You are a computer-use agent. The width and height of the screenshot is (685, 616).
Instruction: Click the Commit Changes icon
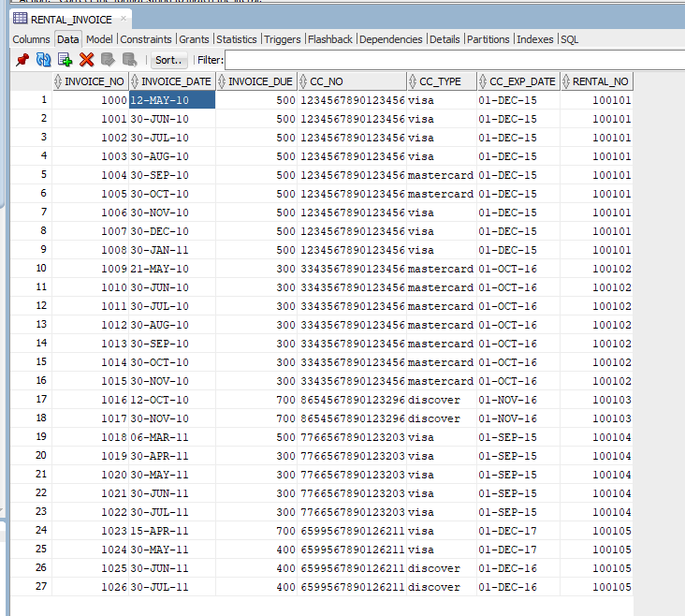(x=108, y=60)
